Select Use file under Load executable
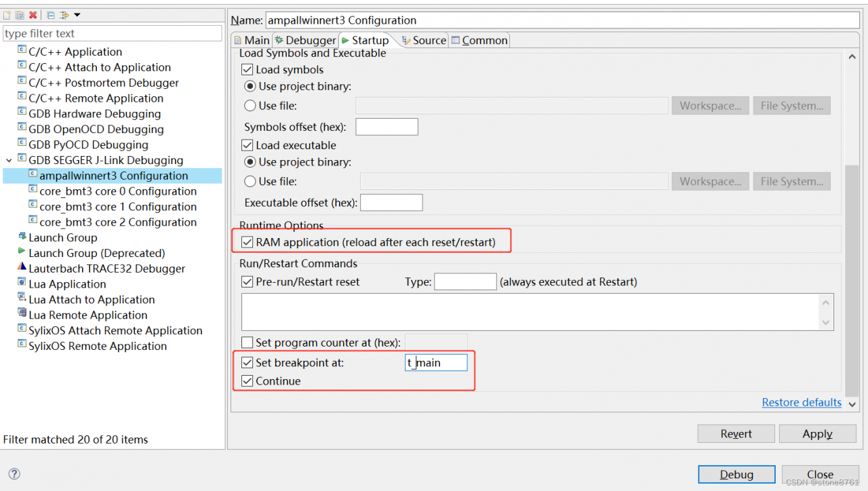868x491 pixels. click(x=250, y=182)
